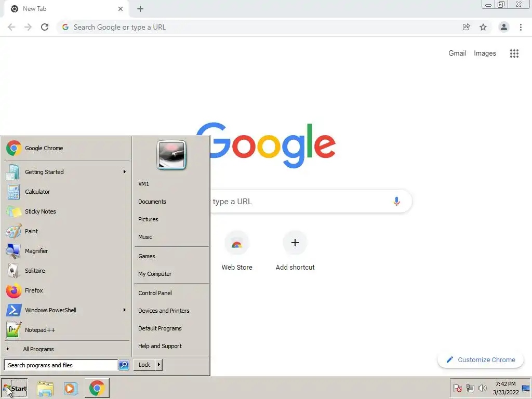This screenshot has width=532, height=399.
Task: Launch Firefox from the Start menu
Action: coord(67,290)
